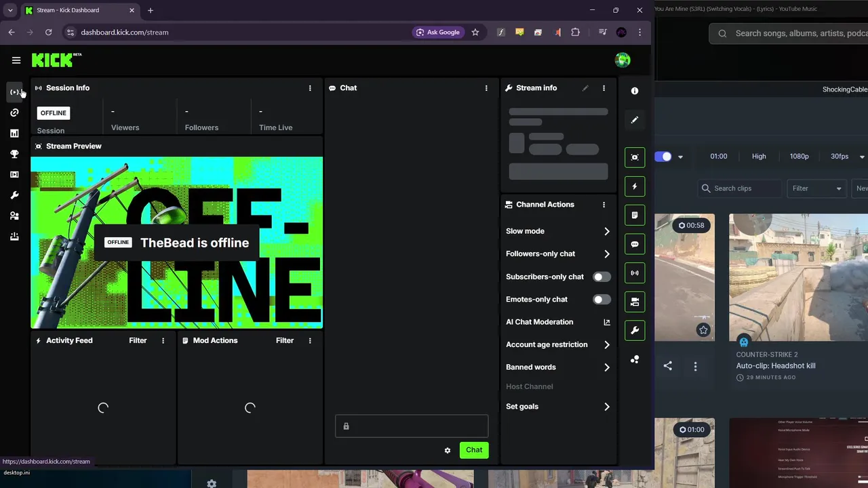The height and width of the screenshot is (488, 868).
Task: Open the Chat panel three-dot menu
Action: (486, 88)
